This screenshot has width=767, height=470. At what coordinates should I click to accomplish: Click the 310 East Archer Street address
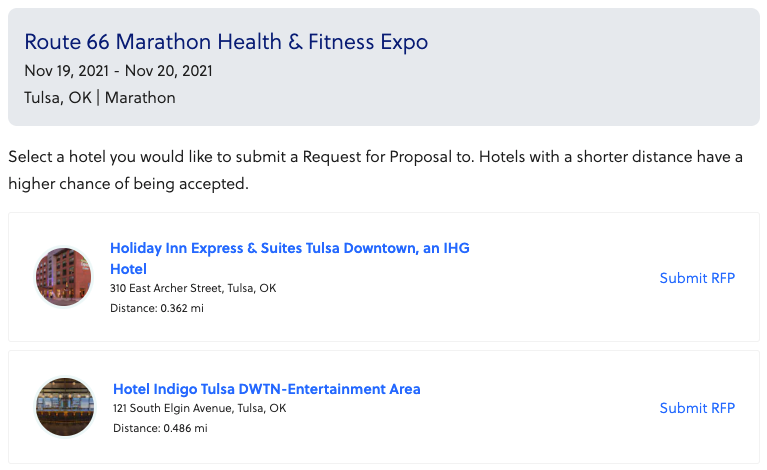[193, 288]
